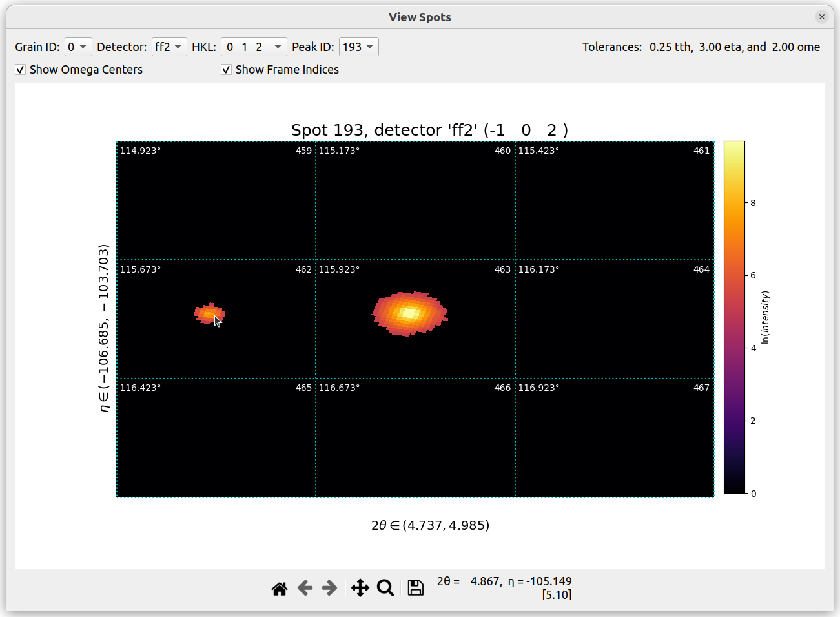This screenshot has height=617, width=840.
Task: Activate the Pan axes tool
Action: (360, 588)
